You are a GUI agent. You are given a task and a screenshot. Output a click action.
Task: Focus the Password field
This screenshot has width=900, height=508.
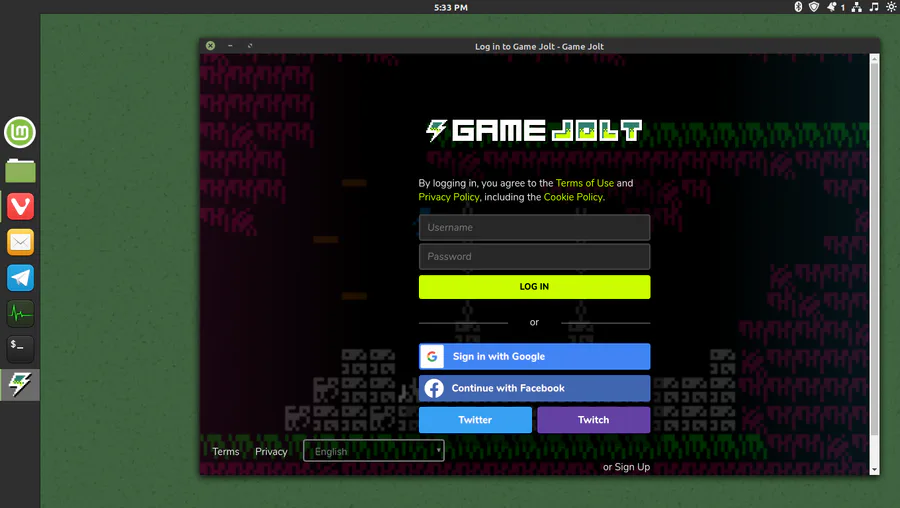click(534, 257)
